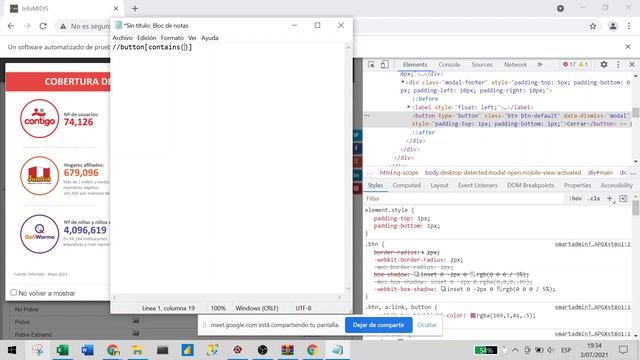
Task: Click the not-secure warning icon in the address bar
Action: [x=63, y=26]
